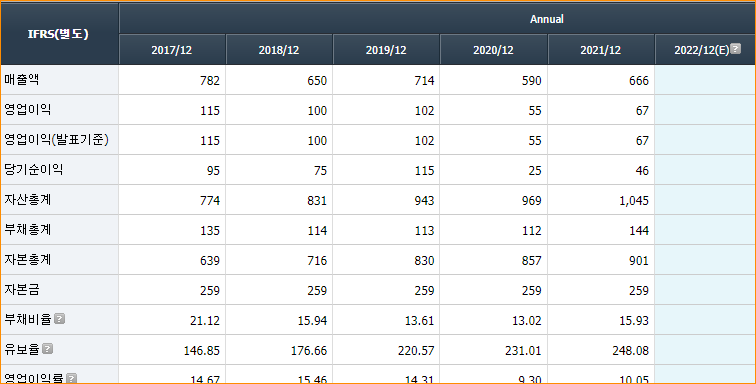756x384 pixels.
Task: Select 부채비율 value 15.94 for 2018/12
Action: click(x=312, y=320)
